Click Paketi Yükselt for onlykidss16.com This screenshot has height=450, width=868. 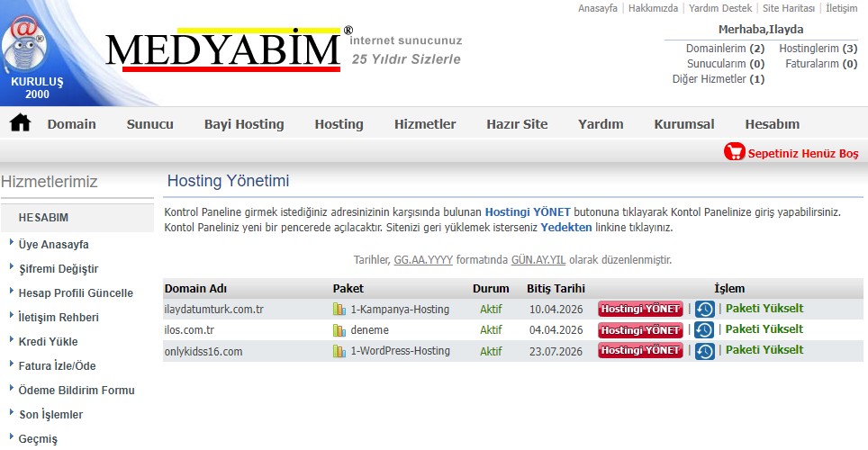coord(764,350)
